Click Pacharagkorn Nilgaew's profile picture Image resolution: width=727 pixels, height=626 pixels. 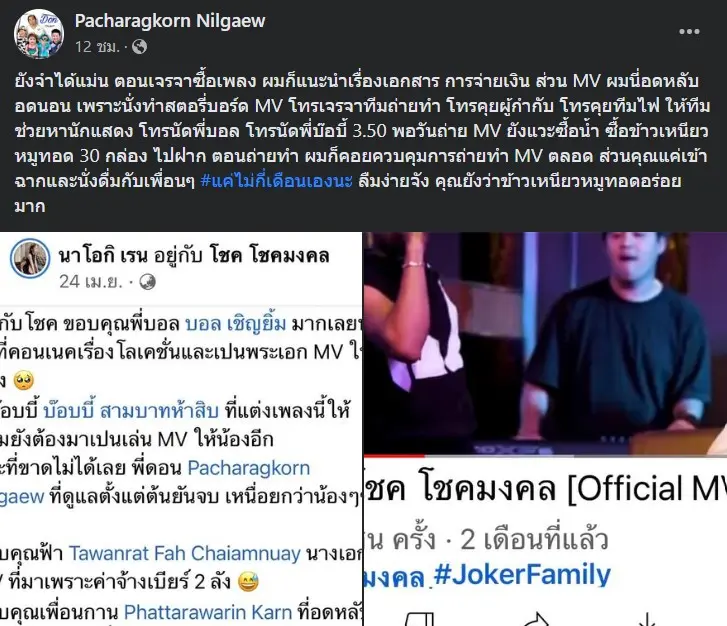[39, 34]
